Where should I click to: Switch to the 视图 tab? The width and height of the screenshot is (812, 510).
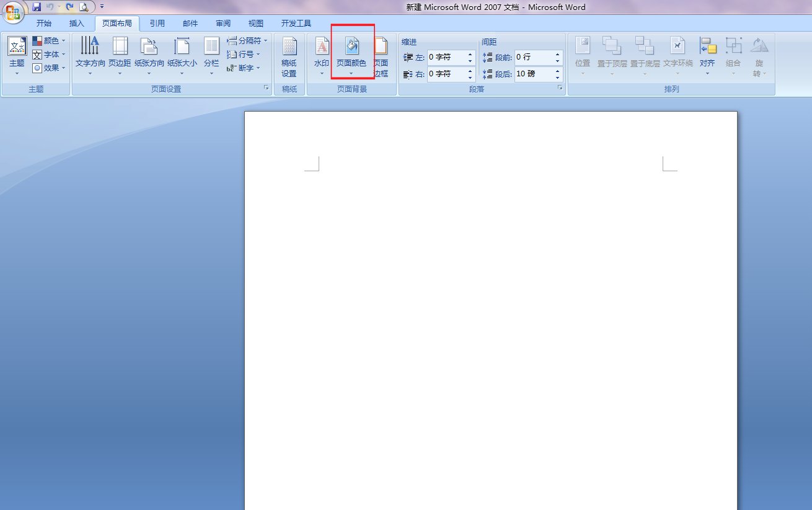pyautogui.click(x=255, y=24)
